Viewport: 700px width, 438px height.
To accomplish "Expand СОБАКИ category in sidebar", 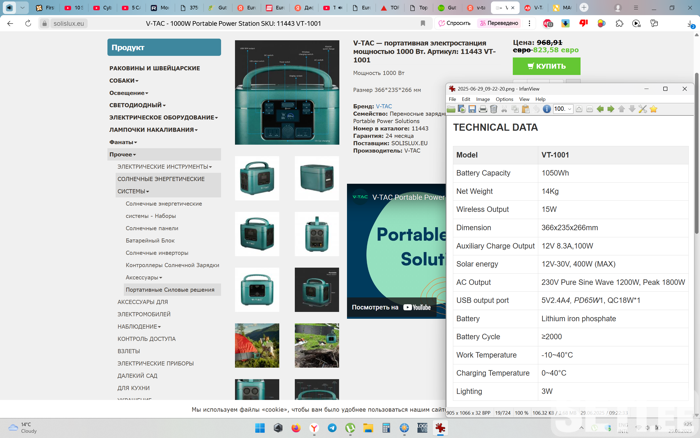I will 124,80.
